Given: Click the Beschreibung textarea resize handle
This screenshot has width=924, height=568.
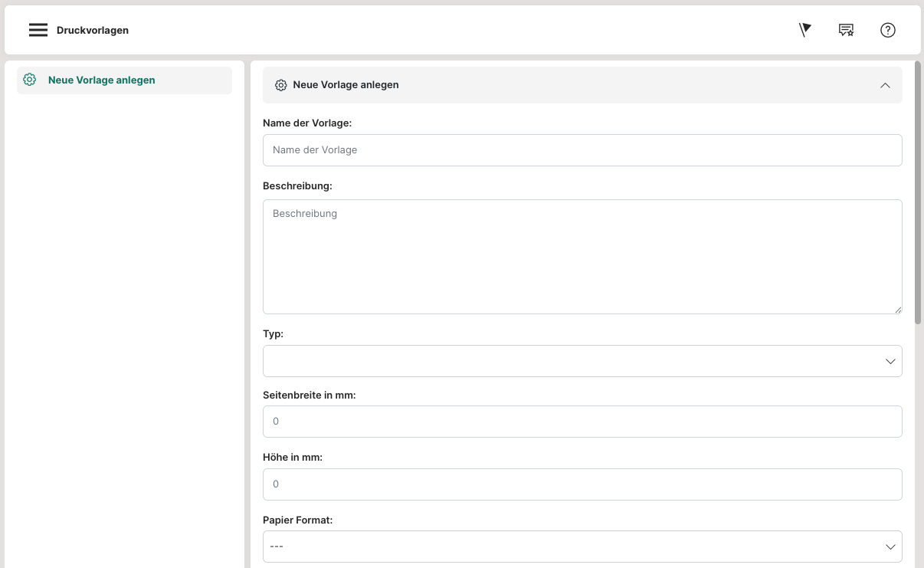Looking at the screenshot, I should coord(897,309).
